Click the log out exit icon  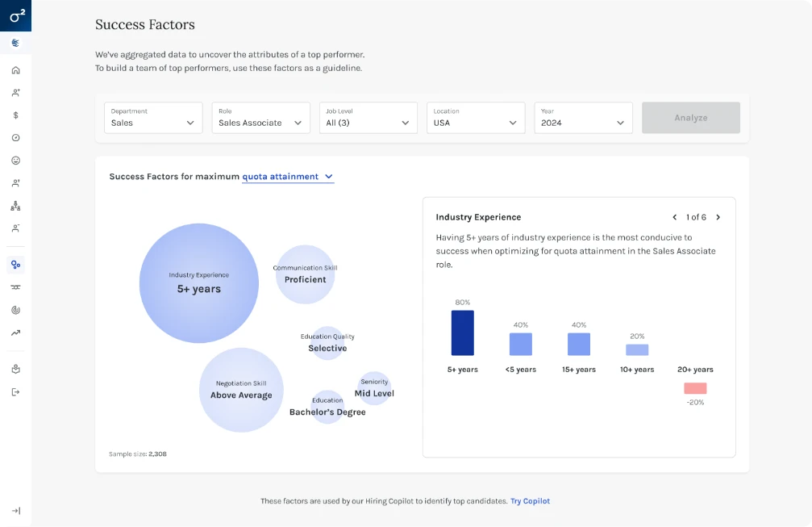point(15,392)
